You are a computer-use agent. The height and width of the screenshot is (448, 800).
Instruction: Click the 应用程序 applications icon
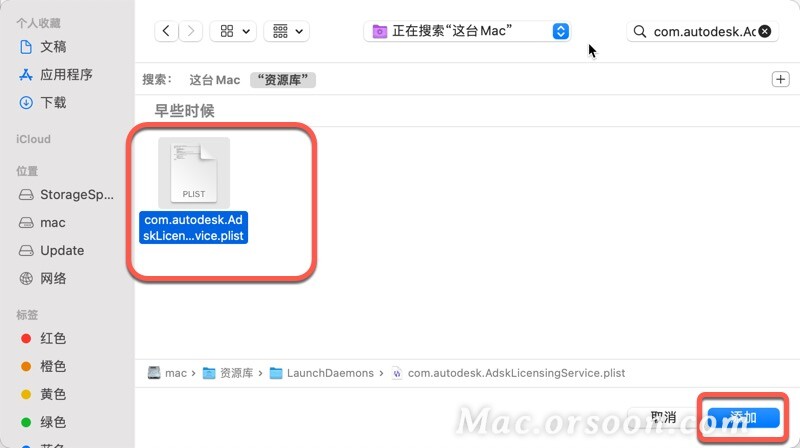click(26, 75)
